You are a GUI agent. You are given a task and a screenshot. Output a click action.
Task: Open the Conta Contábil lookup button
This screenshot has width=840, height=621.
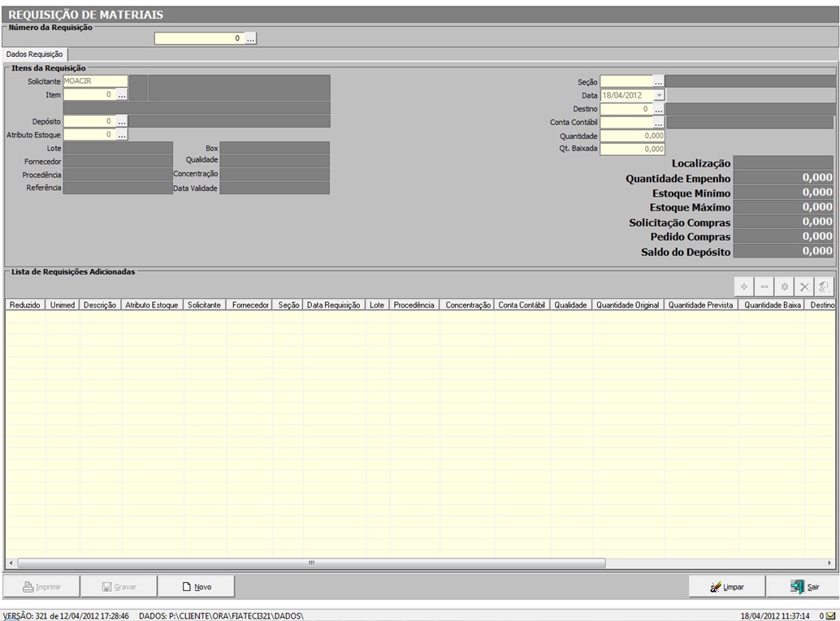click(659, 123)
